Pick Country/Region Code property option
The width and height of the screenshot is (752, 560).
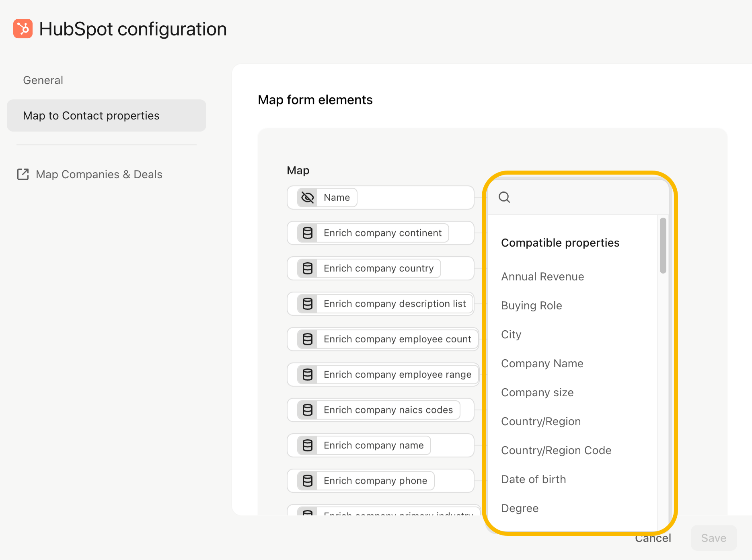[x=556, y=451]
